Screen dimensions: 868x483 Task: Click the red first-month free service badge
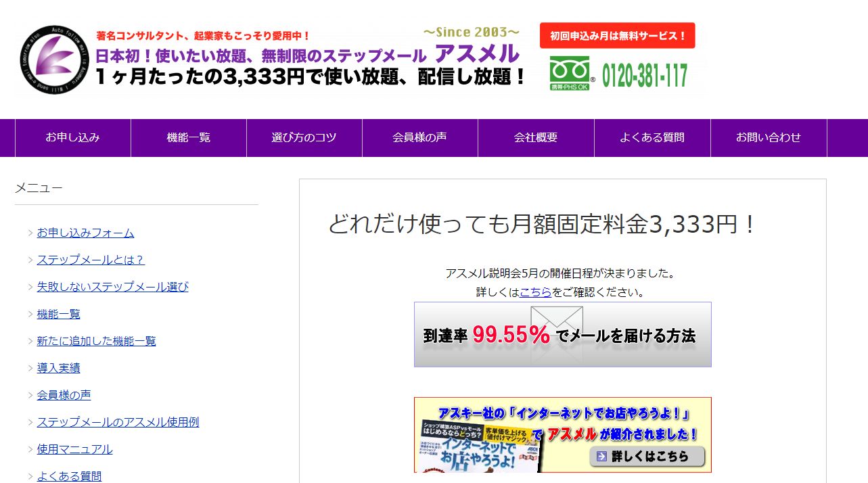(x=617, y=36)
